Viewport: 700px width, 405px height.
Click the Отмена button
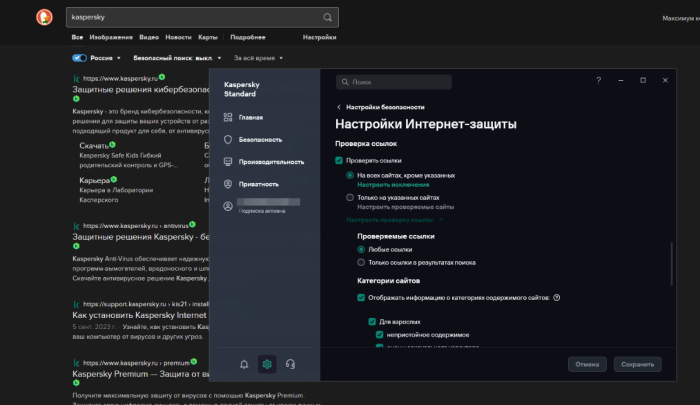[587, 364]
